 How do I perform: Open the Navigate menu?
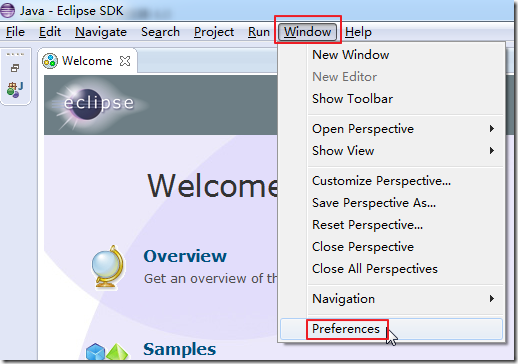pos(101,32)
